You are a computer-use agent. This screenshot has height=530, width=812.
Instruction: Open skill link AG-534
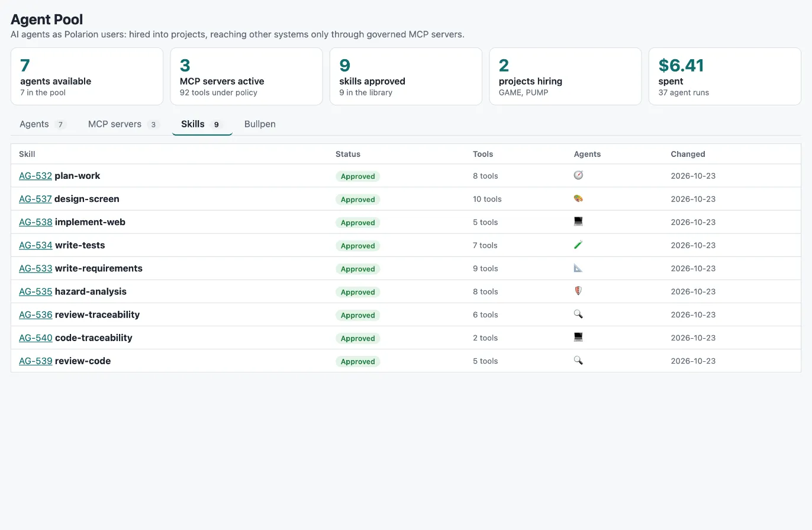pos(36,245)
